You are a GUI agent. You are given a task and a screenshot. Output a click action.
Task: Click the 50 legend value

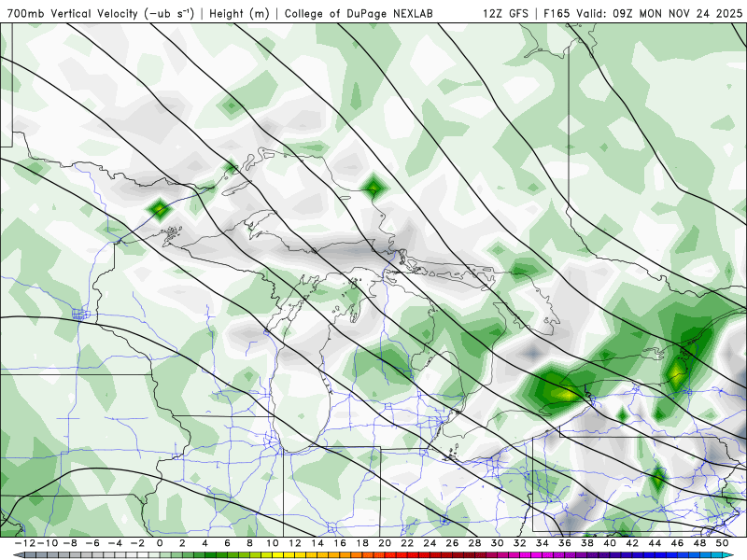tap(722, 543)
